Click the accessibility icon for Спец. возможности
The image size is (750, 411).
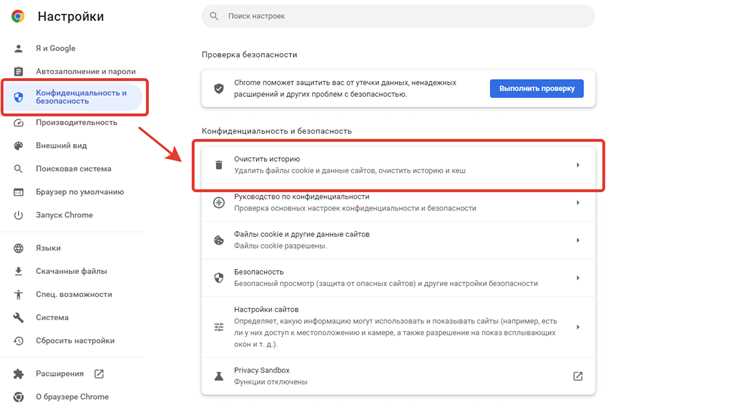point(18,294)
